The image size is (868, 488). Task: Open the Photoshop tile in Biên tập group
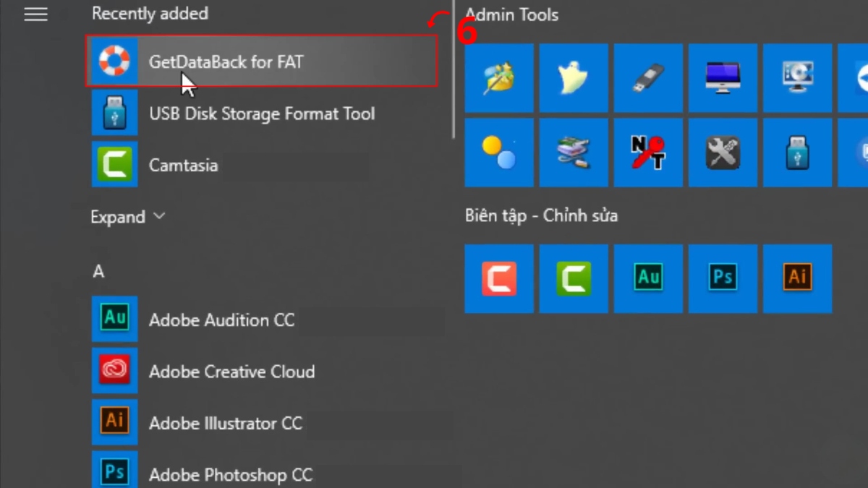pyautogui.click(x=723, y=279)
